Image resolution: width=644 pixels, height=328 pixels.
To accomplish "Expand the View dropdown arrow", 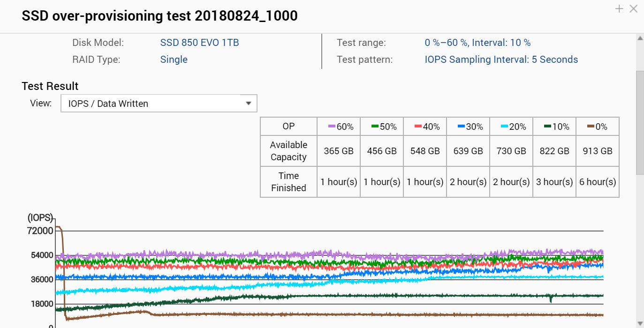I will (249, 104).
